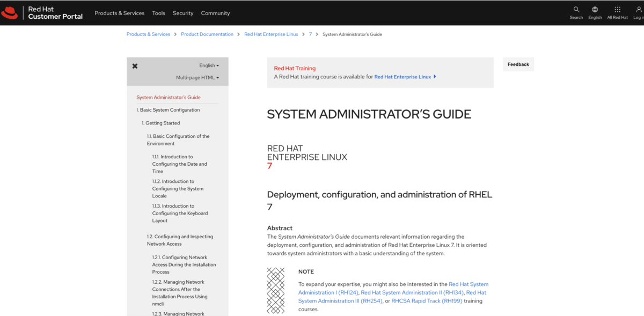The height and width of the screenshot is (316, 644).
Task: Click the Red Hat hat logo
Action: (10, 12)
